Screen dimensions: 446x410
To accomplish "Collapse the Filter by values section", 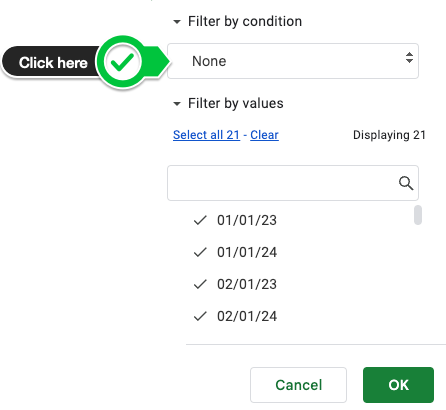I will point(177,104).
